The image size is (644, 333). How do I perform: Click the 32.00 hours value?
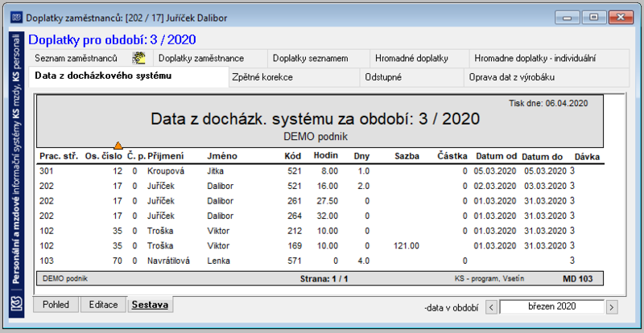tap(327, 216)
